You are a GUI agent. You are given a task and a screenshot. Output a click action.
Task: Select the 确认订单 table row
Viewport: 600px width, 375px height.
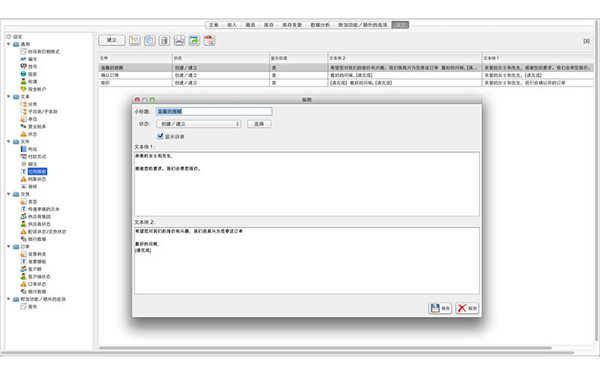point(346,75)
